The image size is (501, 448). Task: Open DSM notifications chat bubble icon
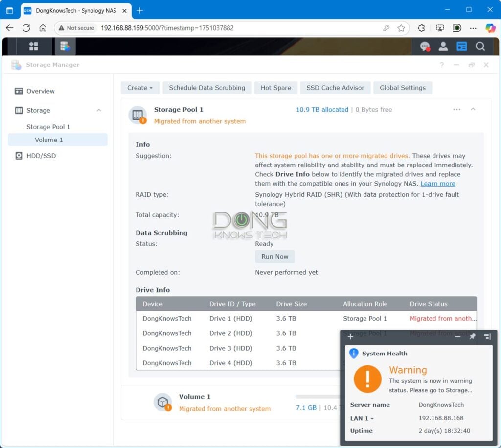[x=425, y=47]
